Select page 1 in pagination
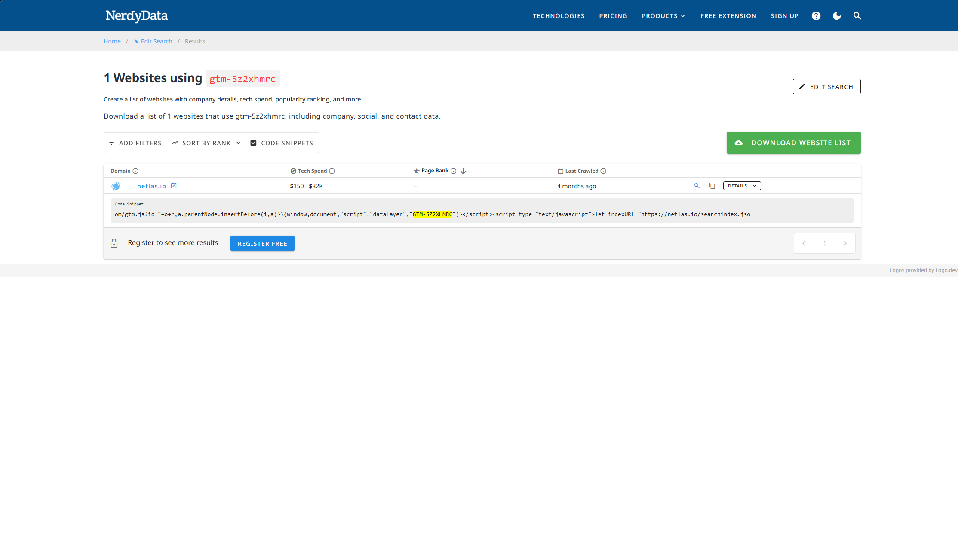958x560 pixels. coord(824,243)
